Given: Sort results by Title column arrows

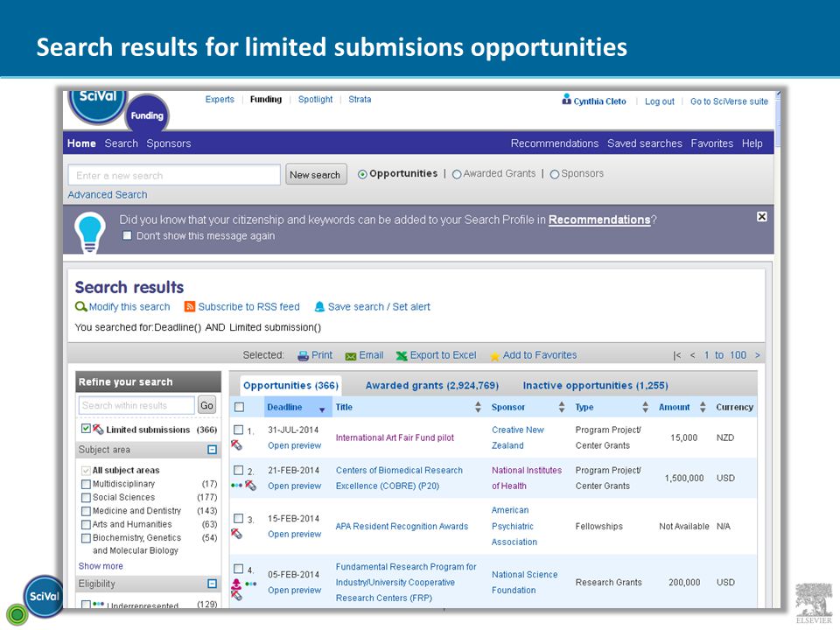Looking at the screenshot, I should 478,407.
